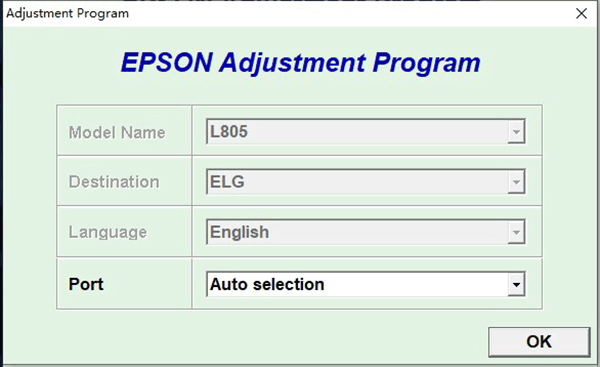Open the Model Name dropdown arrow

click(516, 132)
